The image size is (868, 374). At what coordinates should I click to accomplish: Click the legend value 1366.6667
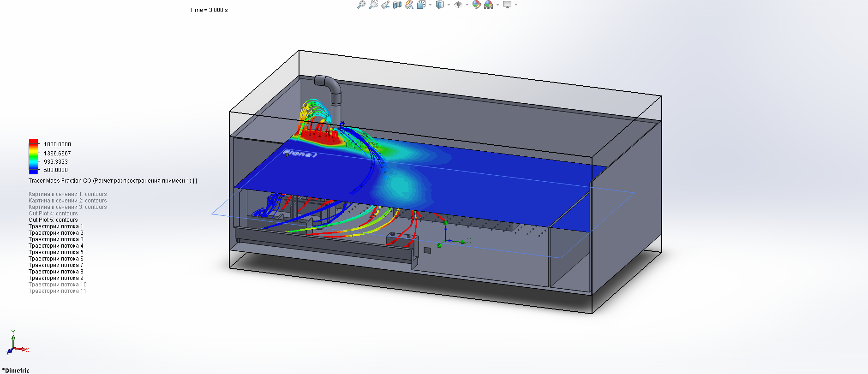coord(57,154)
